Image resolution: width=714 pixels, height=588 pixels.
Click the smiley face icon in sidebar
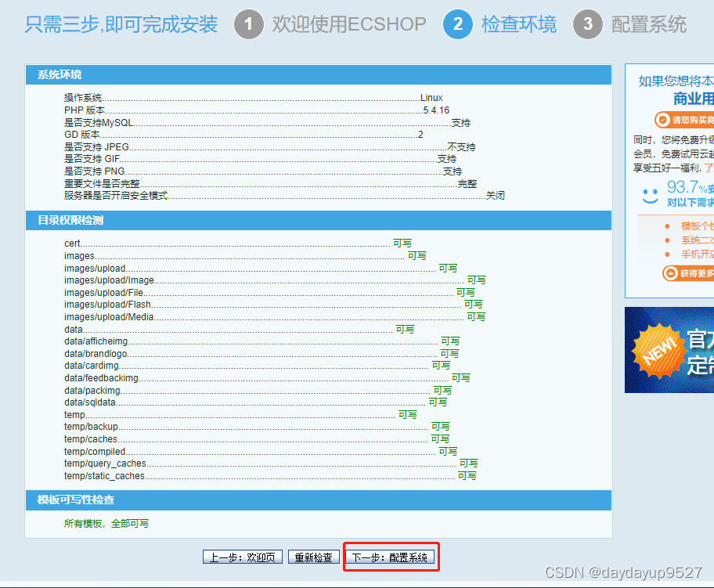[x=650, y=197]
